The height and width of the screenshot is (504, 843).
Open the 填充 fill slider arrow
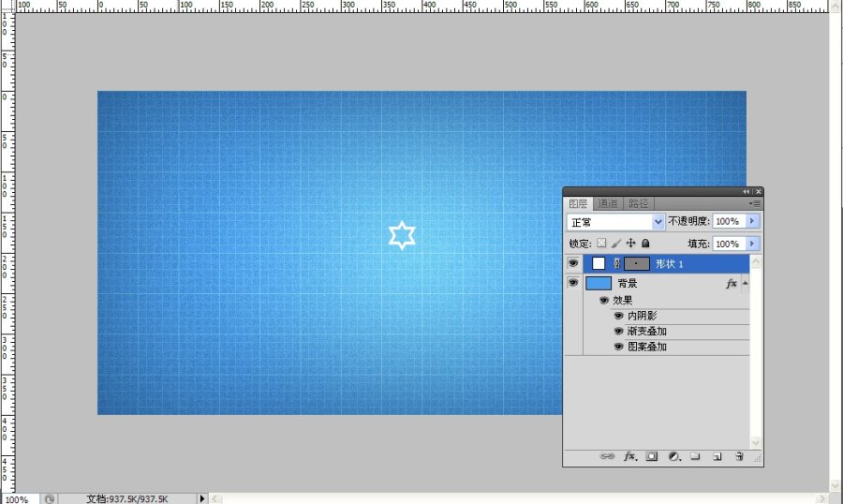coord(752,244)
